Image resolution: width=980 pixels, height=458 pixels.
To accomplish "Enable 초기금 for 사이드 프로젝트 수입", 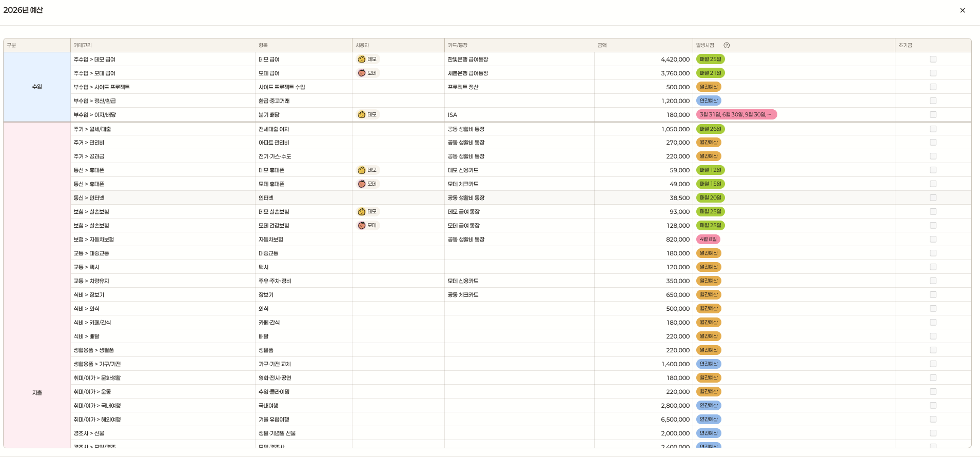I will 933,87.
